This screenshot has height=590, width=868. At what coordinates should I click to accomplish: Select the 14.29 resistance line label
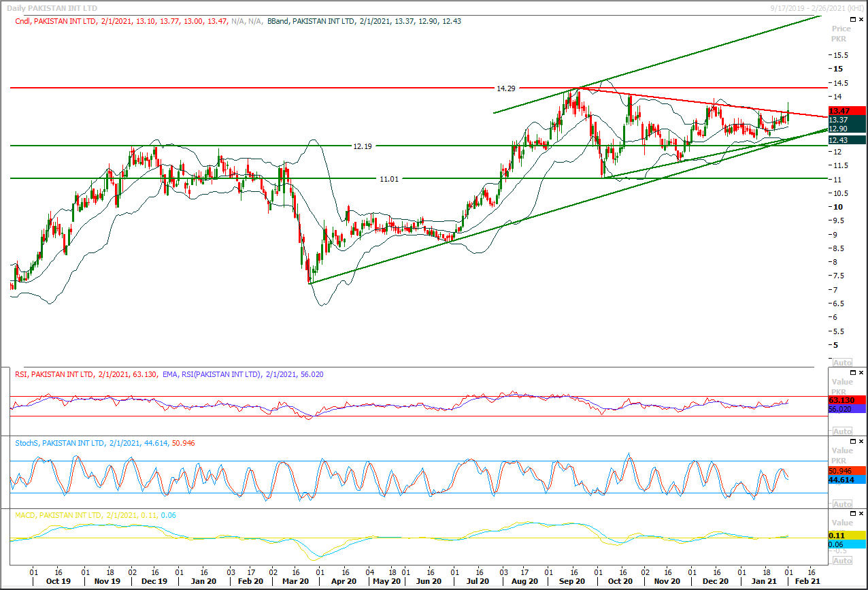click(x=505, y=88)
